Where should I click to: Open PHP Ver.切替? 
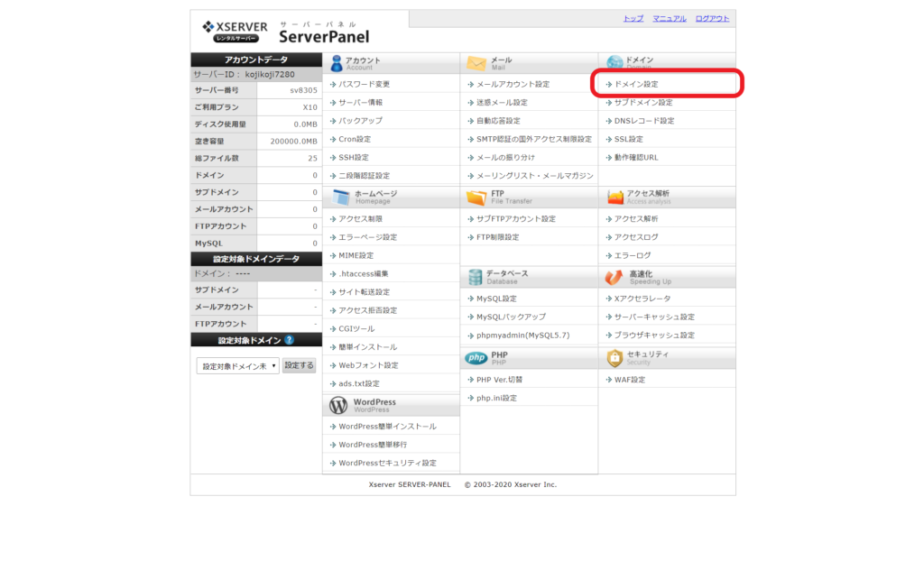pos(500,380)
